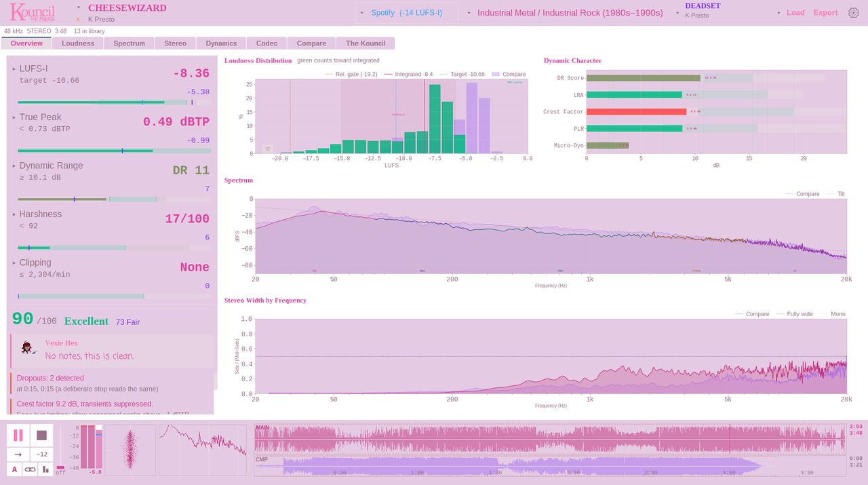Open the stereo goniometer scope display
Viewport: 868px width, 485px height.
tap(130, 450)
